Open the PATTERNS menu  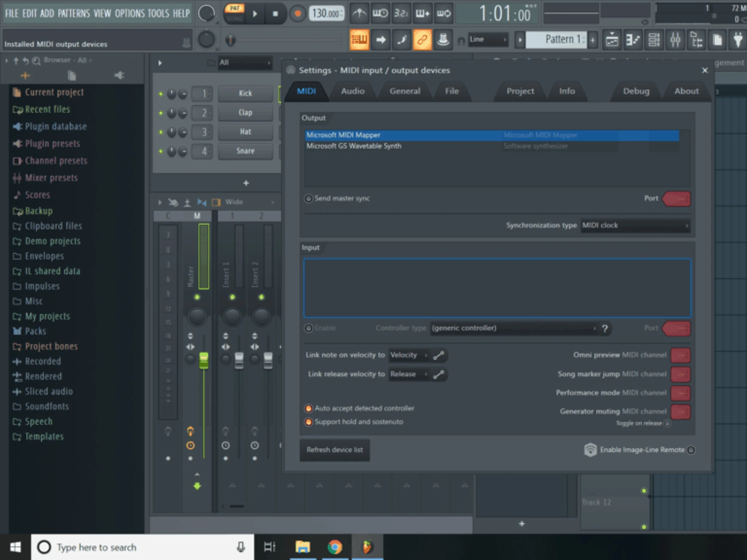pyautogui.click(x=74, y=13)
